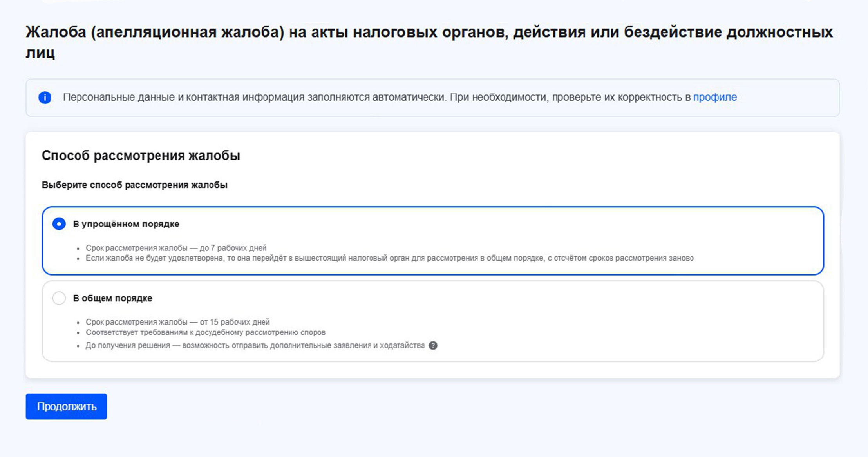Click the "Способ рассмотрения жалобы" heading

click(141, 156)
